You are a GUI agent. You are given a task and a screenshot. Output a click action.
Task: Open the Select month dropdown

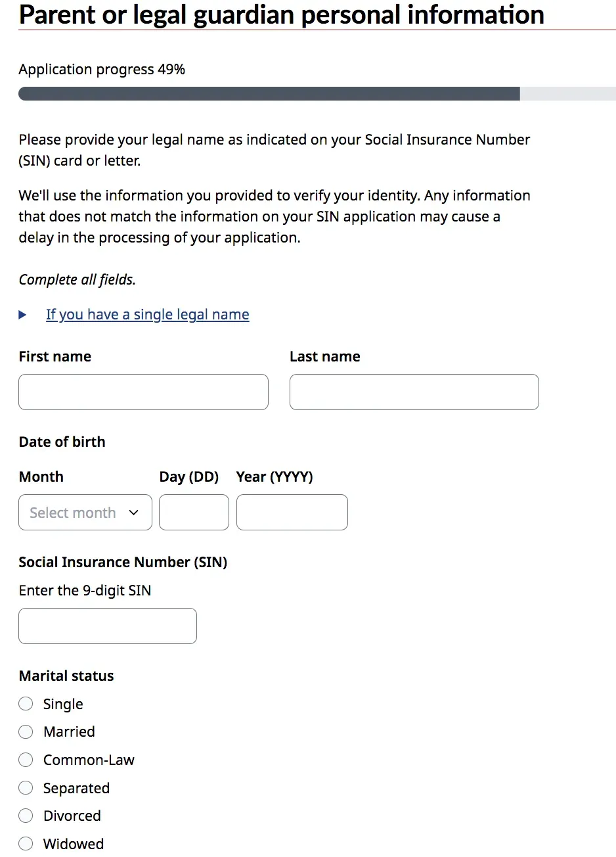pos(85,513)
